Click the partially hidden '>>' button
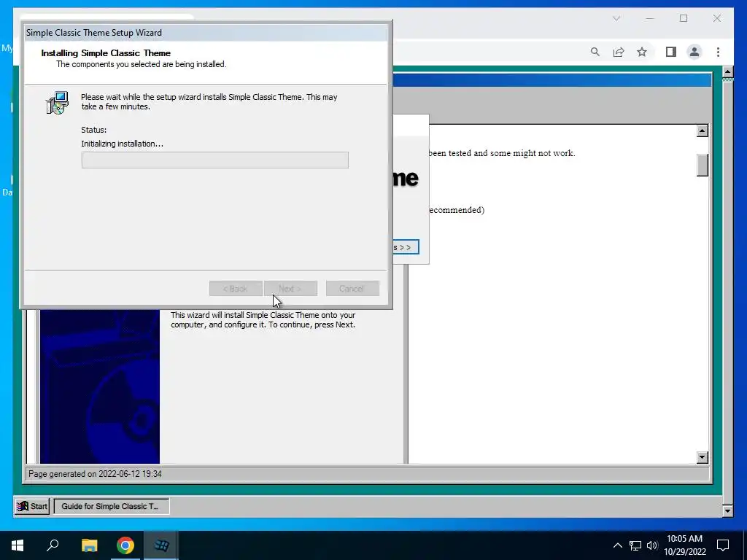 coord(406,247)
